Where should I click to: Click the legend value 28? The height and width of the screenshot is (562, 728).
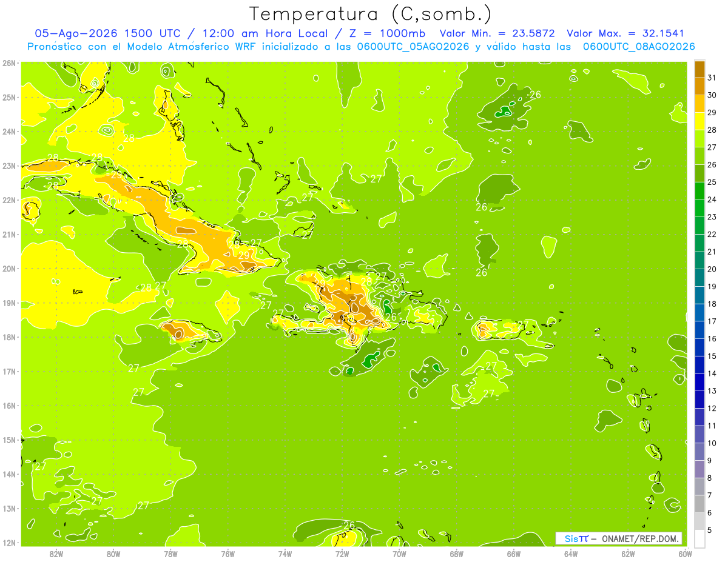tap(712, 130)
